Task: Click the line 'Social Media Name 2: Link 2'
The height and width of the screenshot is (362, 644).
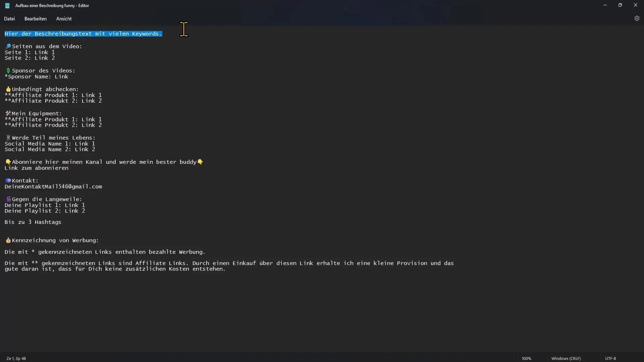Action: (50, 149)
